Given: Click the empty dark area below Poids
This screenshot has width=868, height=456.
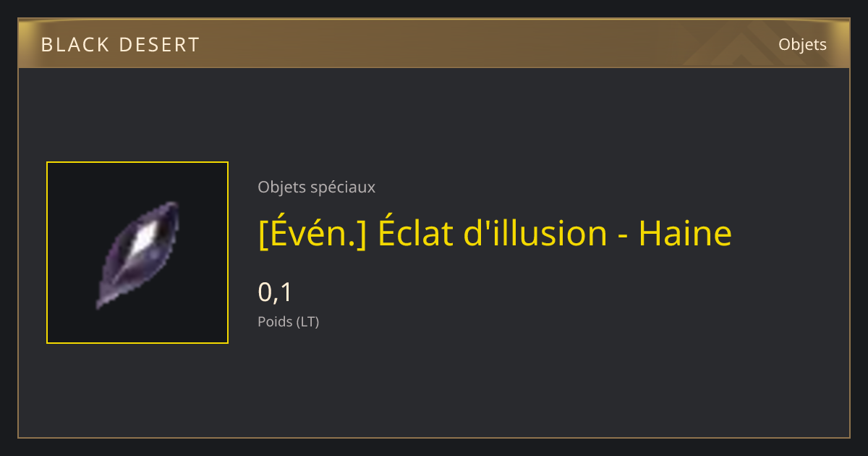Looking at the screenshot, I should click(434, 384).
